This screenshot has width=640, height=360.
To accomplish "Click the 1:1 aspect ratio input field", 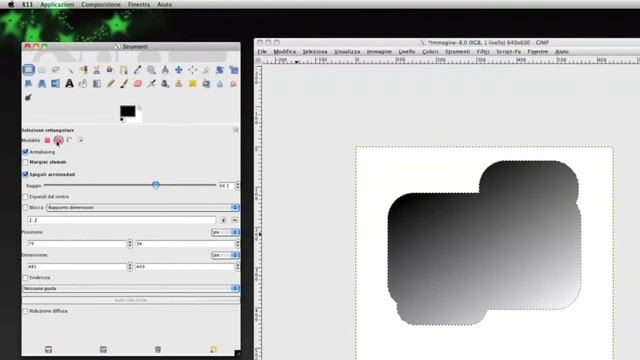I will click(x=121, y=220).
